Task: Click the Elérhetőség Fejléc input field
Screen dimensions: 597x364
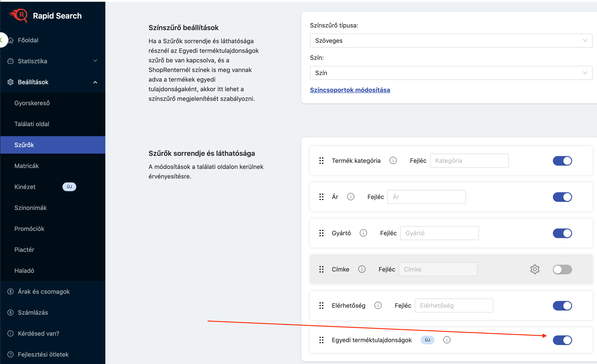Action: tap(454, 306)
